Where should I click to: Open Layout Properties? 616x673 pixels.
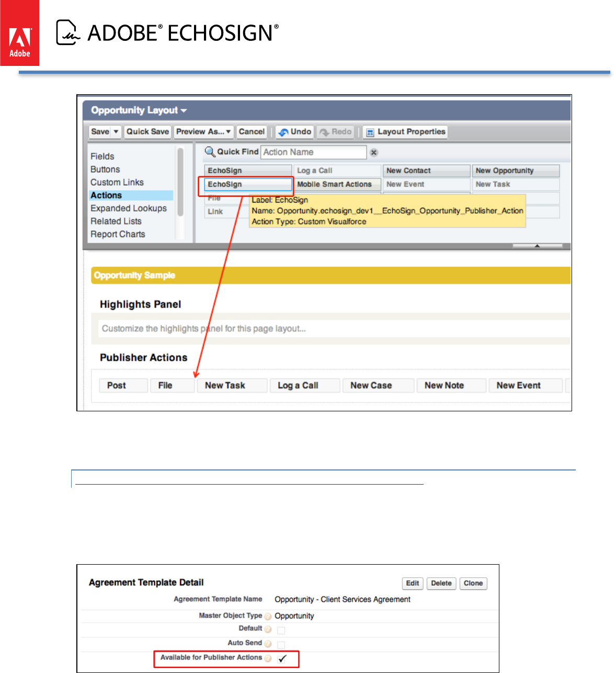(405, 132)
